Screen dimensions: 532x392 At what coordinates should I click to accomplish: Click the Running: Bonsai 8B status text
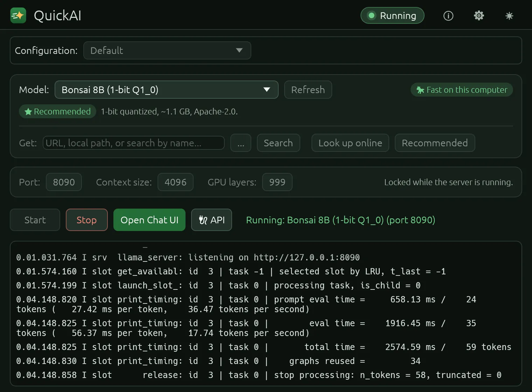point(341,220)
